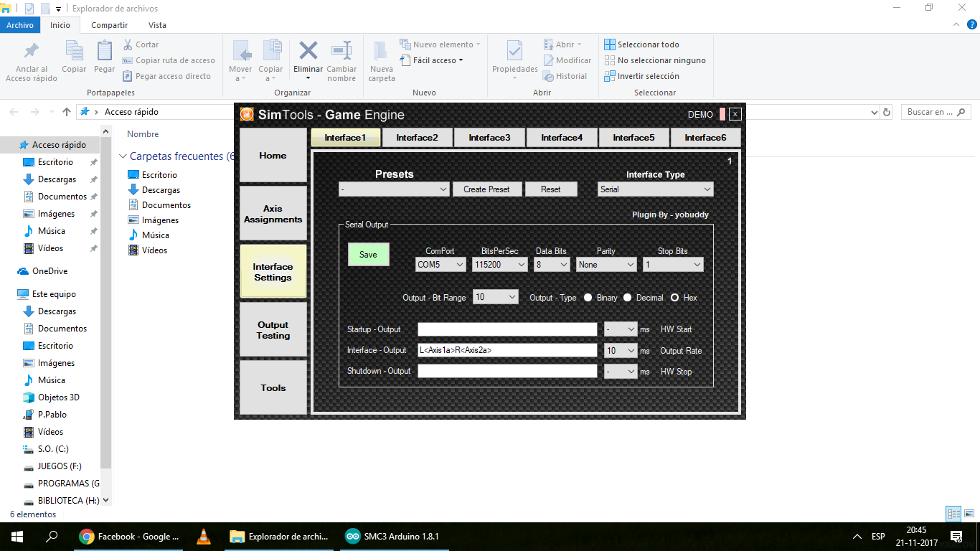This screenshot has height=551, width=980.
Task: Click the refresh button beside address bar
Action: coord(887,112)
